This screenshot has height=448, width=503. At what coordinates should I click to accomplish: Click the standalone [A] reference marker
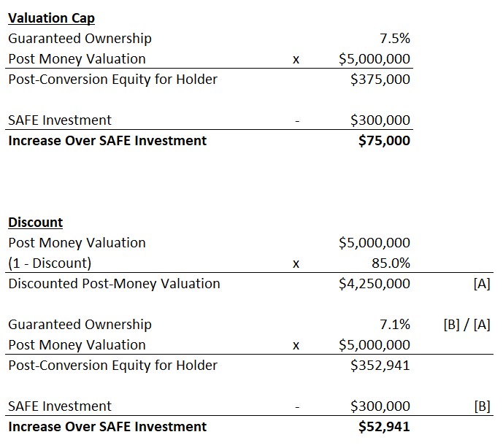click(481, 285)
